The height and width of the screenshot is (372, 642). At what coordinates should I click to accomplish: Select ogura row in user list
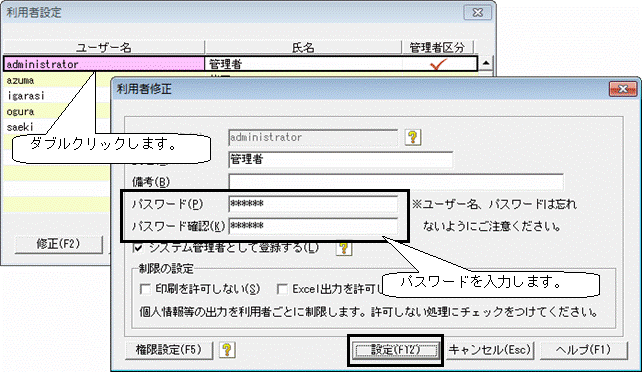[x=57, y=111]
